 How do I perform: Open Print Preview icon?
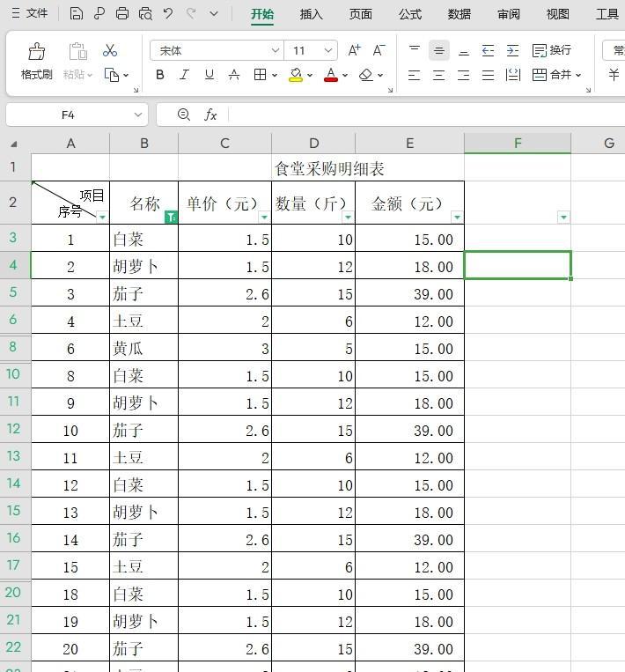(145, 14)
